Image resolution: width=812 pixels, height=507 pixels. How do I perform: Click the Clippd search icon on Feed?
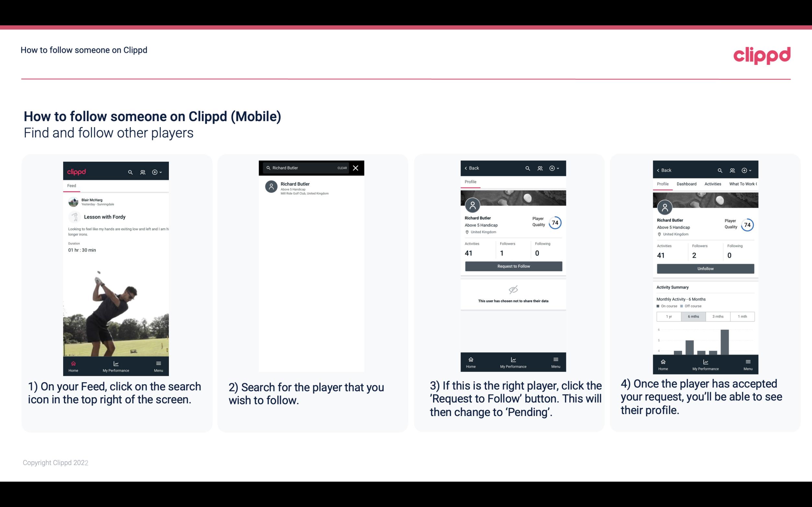coord(130,171)
